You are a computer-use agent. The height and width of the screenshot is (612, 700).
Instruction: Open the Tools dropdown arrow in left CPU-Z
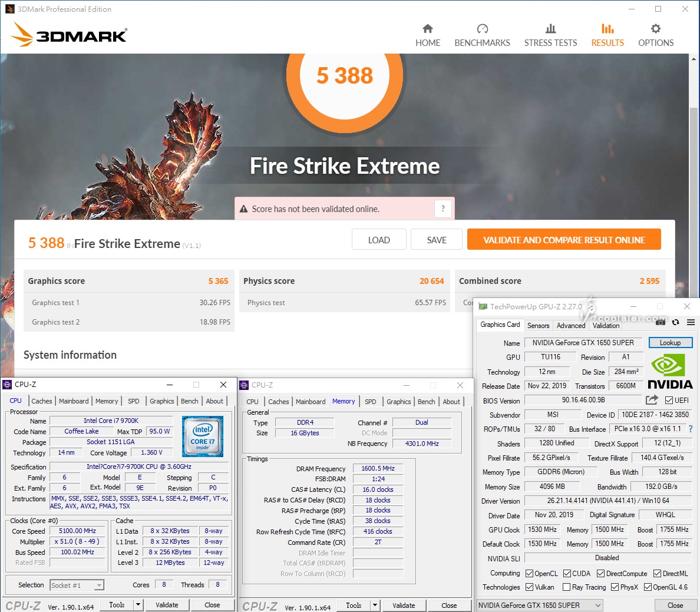point(138,605)
